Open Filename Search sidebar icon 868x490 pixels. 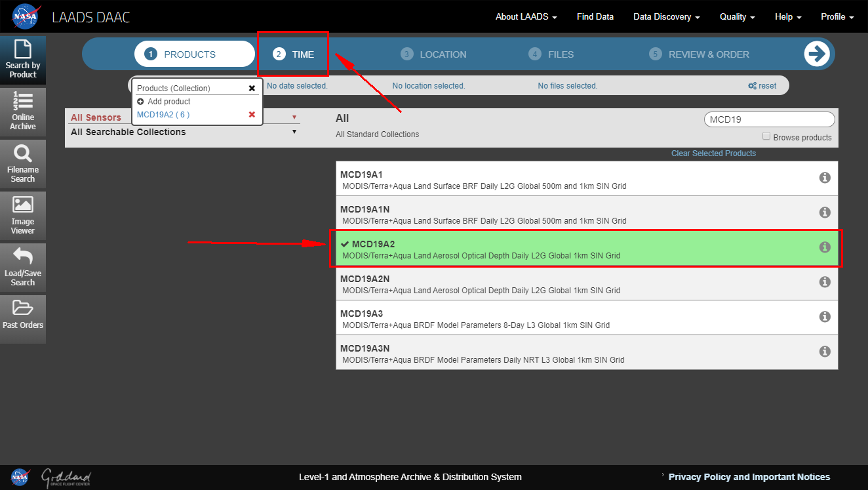pyautogui.click(x=23, y=163)
